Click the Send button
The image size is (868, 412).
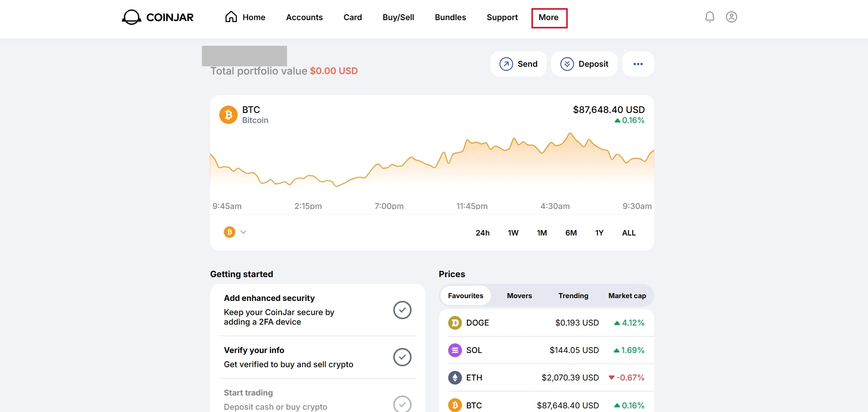pyautogui.click(x=518, y=64)
